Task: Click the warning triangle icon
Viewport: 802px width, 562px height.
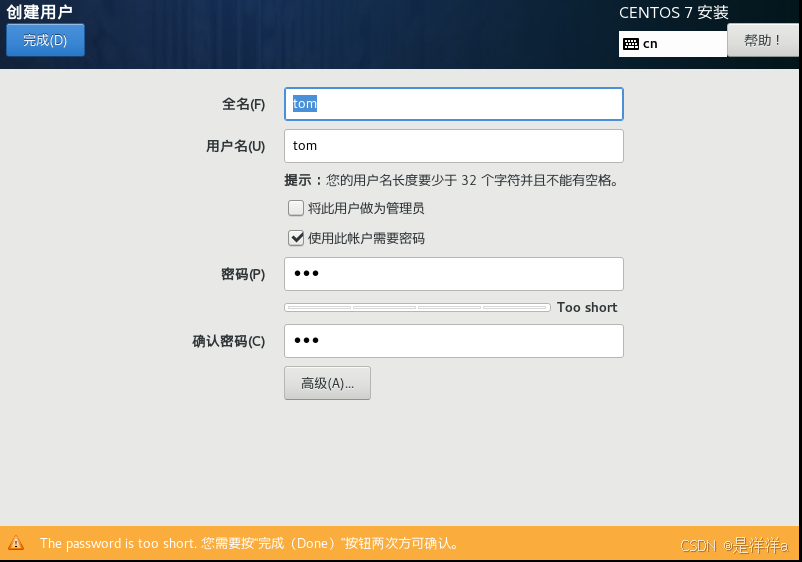Action: tap(16, 543)
